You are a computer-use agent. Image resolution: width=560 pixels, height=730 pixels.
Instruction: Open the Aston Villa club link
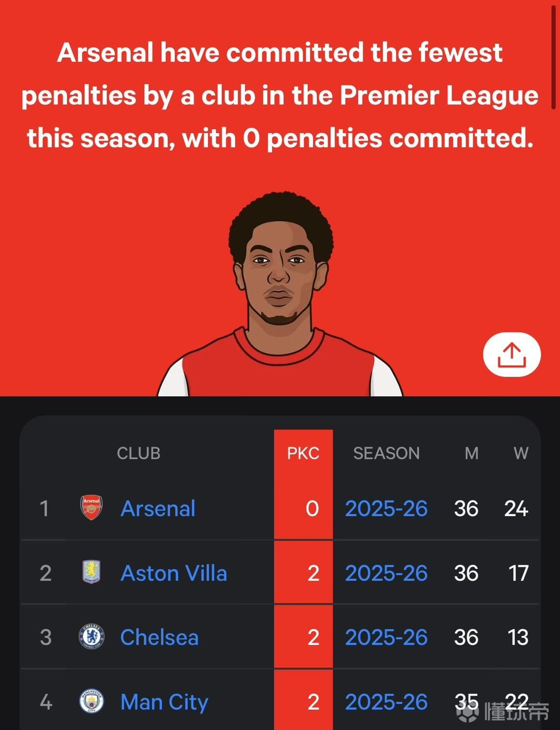pos(174,573)
